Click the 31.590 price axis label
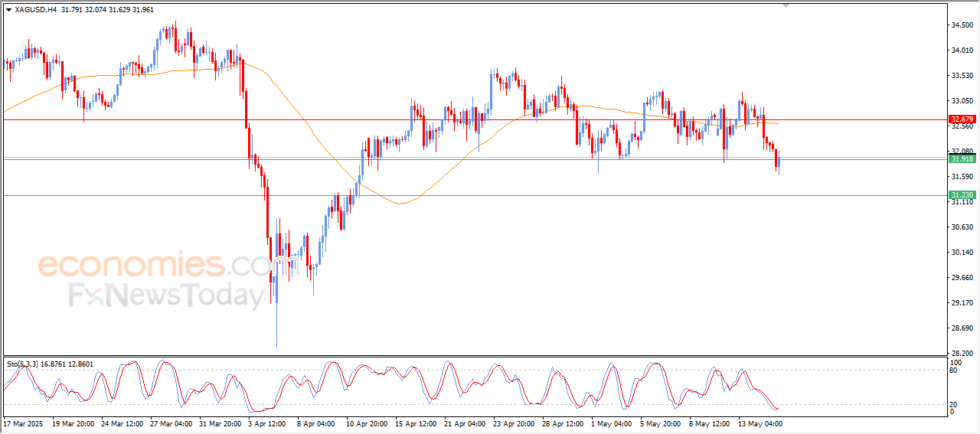 point(962,177)
